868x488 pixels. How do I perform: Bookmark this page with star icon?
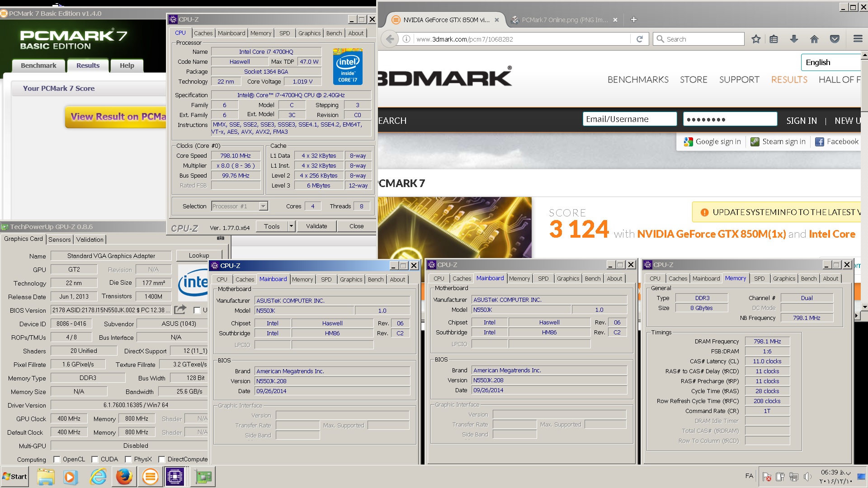[755, 39]
